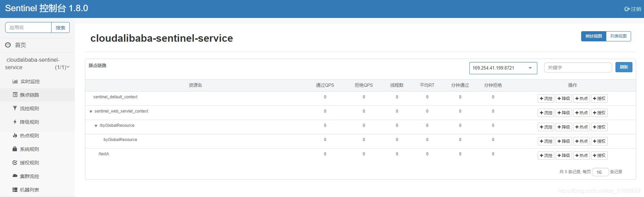Click the 刷新 refresh button
This screenshot has height=197, width=644.
(x=624, y=67)
